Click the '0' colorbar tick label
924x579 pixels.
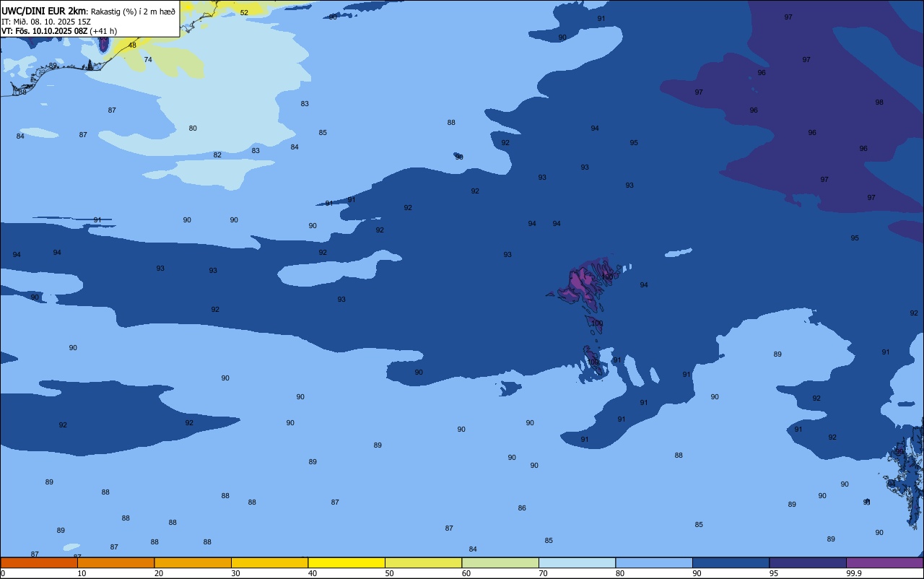coord(3,573)
